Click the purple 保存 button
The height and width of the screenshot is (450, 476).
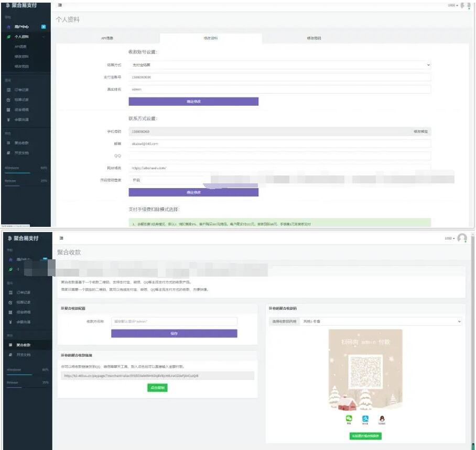click(x=174, y=333)
